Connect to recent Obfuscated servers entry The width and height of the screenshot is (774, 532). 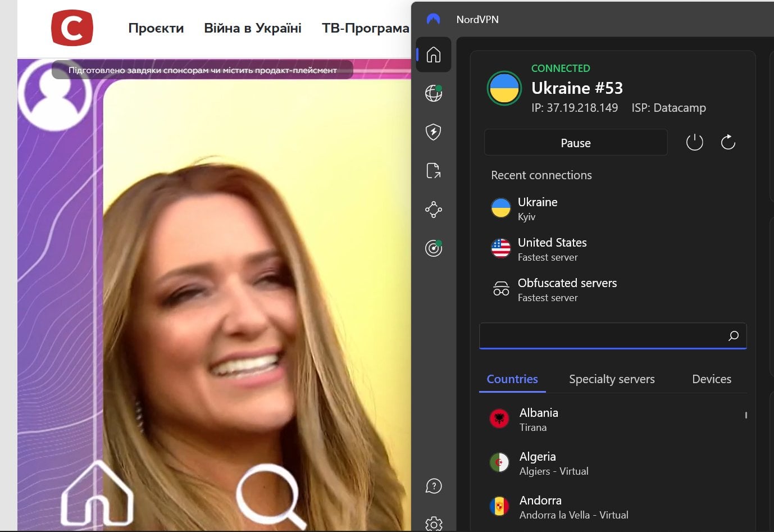click(x=566, y=289)
